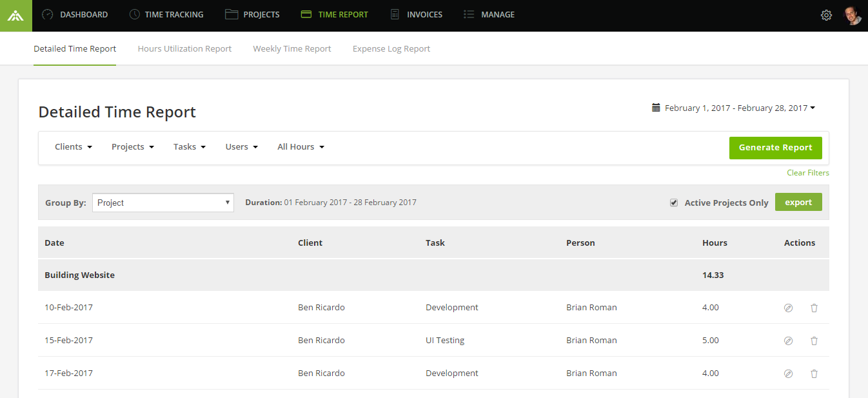Open the Clients filter dropdown
Viewport: 868px width, 398px height.
pyautogui.click(x=74, y=146)
